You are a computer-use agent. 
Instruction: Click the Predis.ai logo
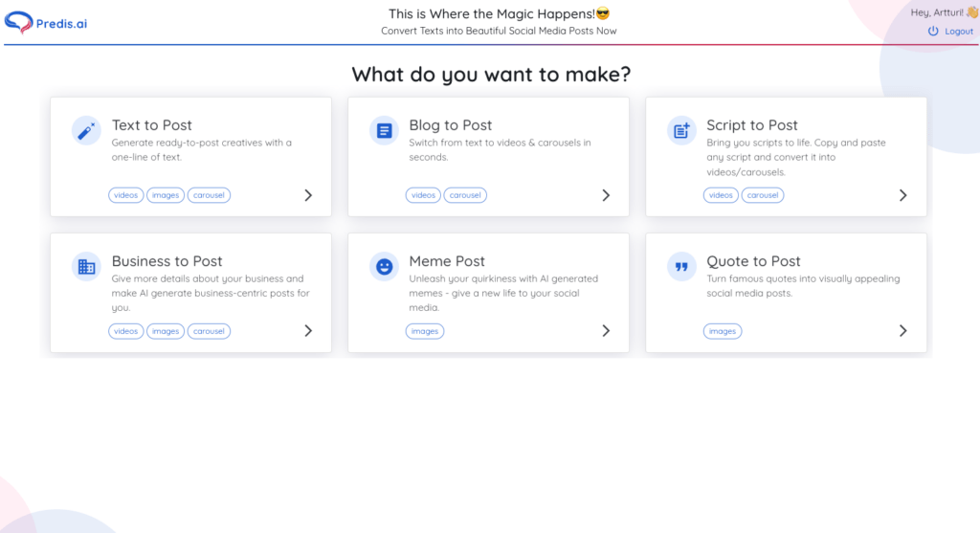(x=46, y=23)
